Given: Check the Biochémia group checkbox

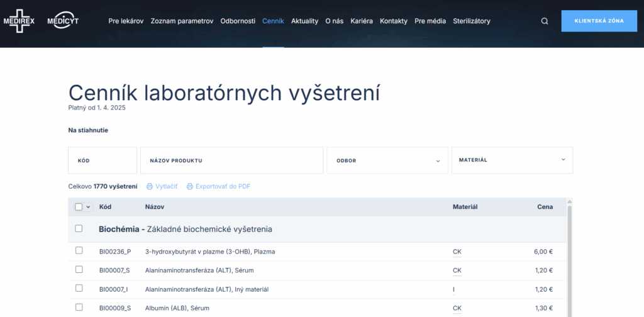Looking at the screenshot, I should pos(79,228).
